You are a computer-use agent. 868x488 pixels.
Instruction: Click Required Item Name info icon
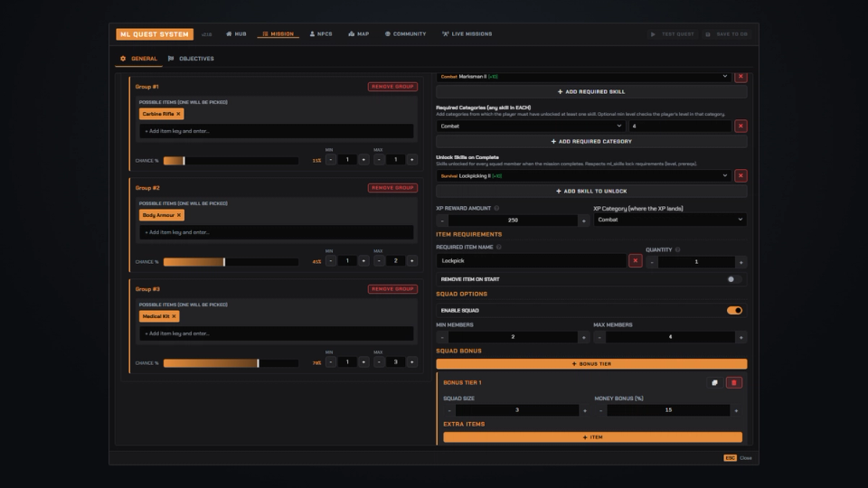coord(499,248)
